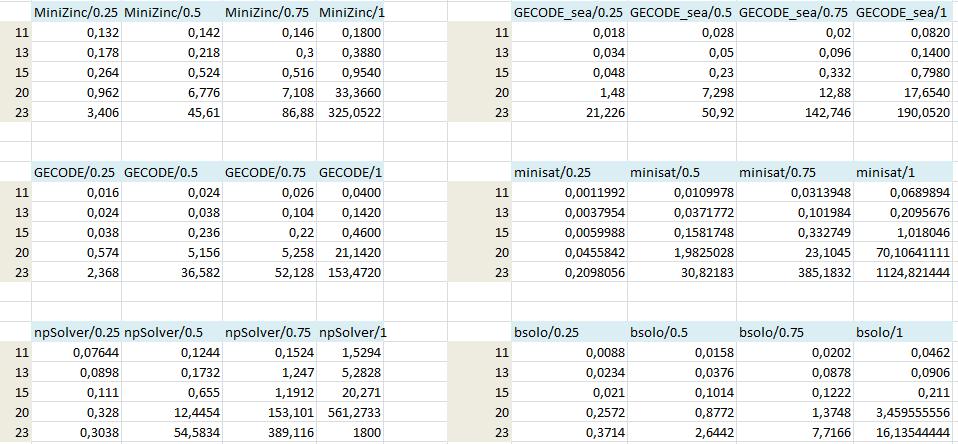The image size is (958, 444).
Task: Select the MiniZinc/0.25 header cell
Action: [76, 12]
